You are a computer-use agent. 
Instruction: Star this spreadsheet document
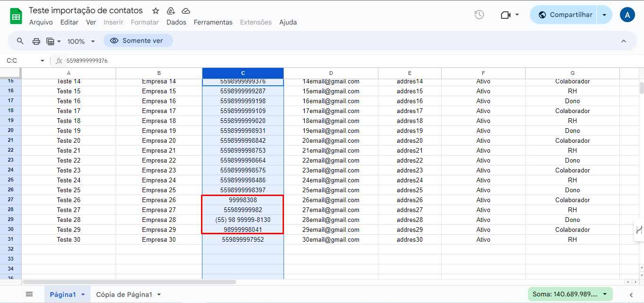[156, 10]
